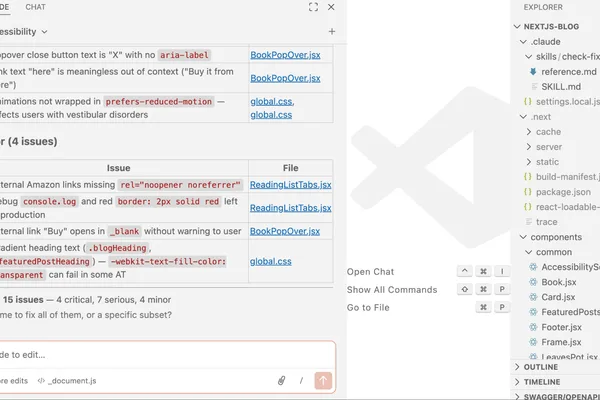Open the reference.md file
Image resolution: width=600 pixels, height=400 pixels.
coord(569,72)
